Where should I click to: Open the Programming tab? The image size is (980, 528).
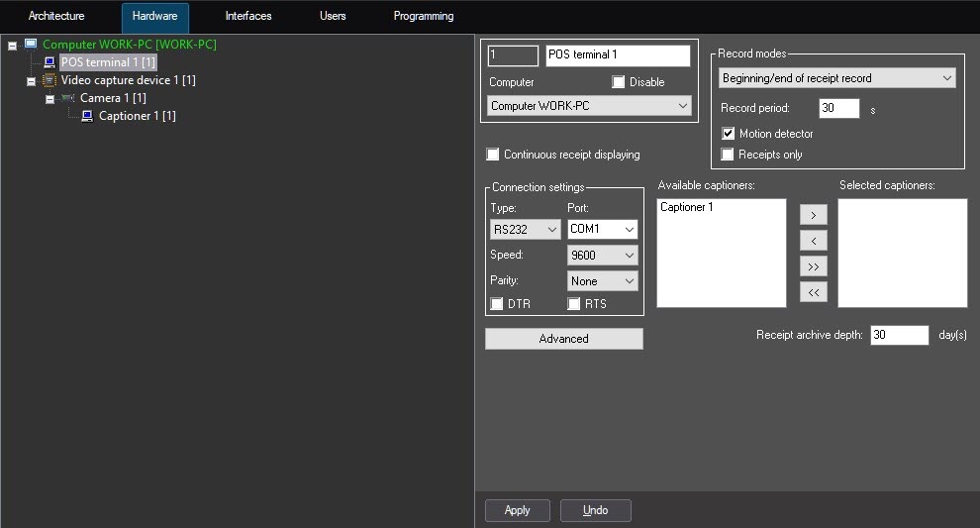tap(423, 16)
